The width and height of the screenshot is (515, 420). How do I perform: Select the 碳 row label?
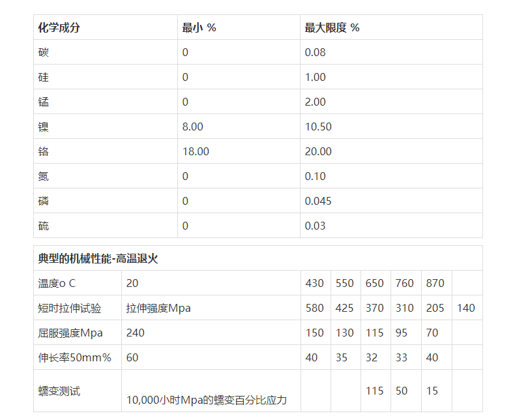pos(44,52)
